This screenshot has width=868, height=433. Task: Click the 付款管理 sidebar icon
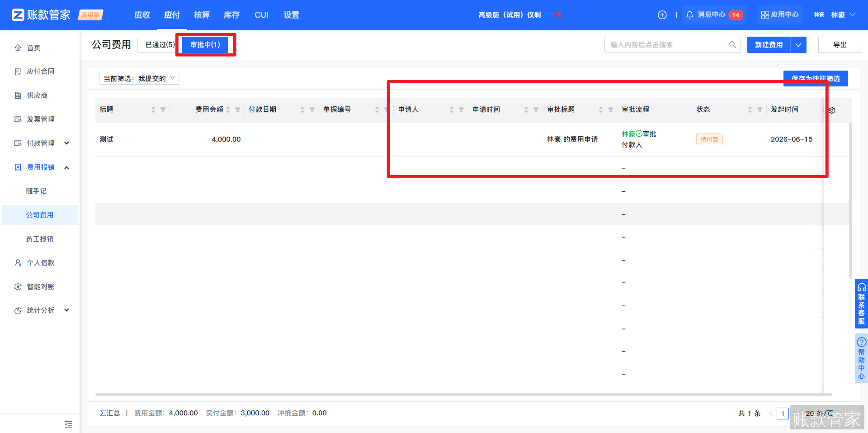coord(18,143)
